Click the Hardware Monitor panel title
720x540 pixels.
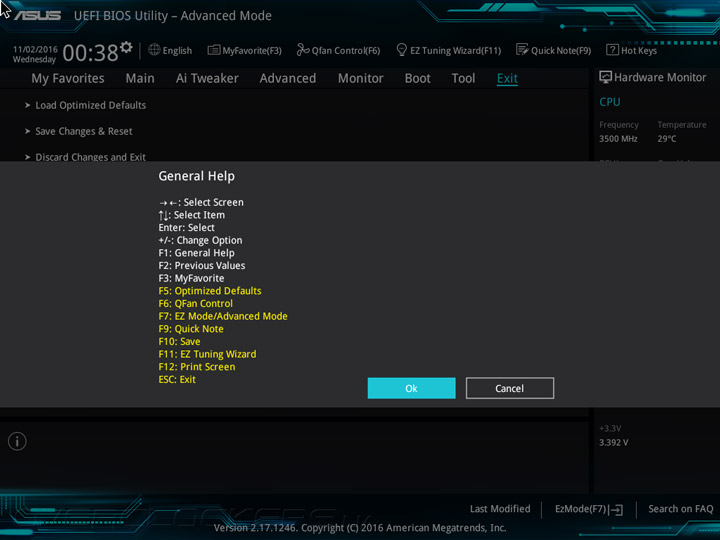660,78
